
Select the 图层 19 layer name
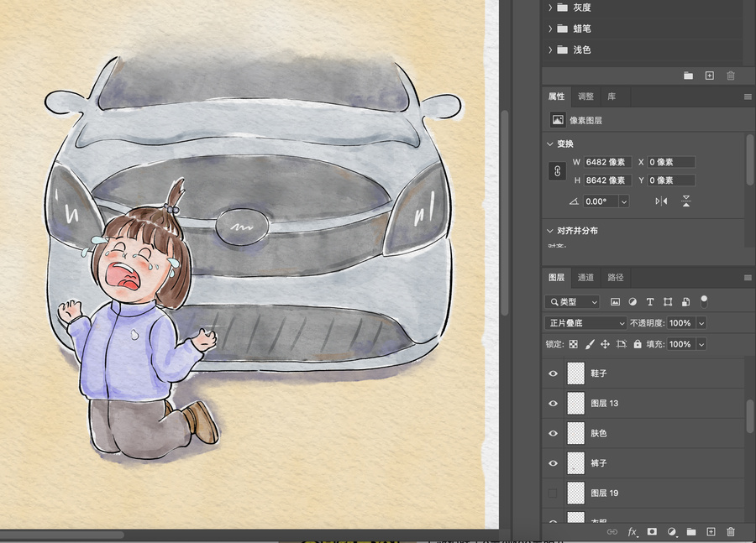tap(605, 493)
